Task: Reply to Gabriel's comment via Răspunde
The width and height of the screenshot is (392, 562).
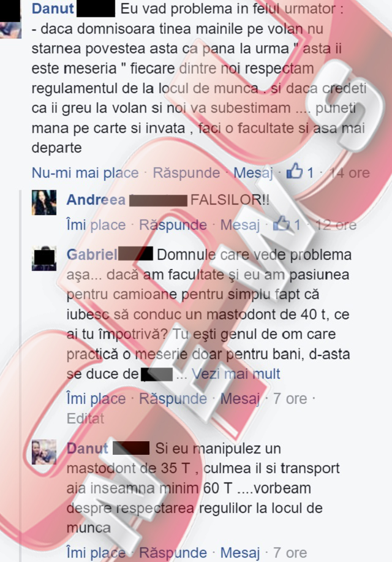Action: point(173,399)
